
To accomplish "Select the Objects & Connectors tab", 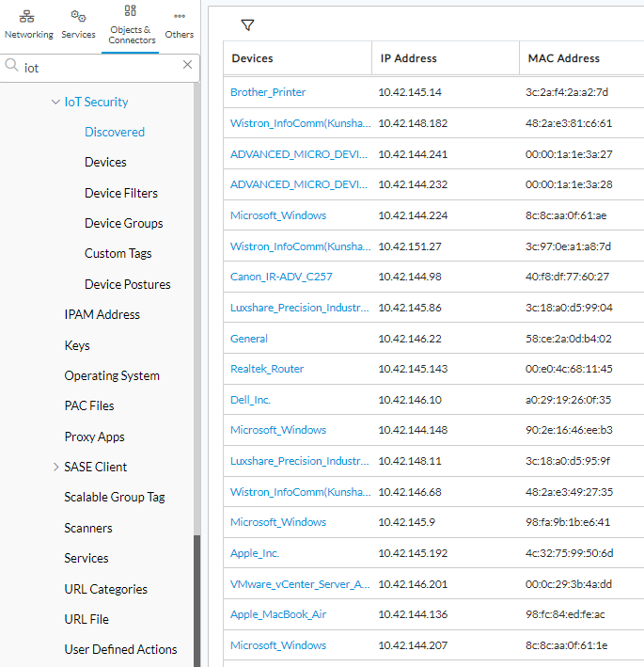I will [x=132, y=25].
